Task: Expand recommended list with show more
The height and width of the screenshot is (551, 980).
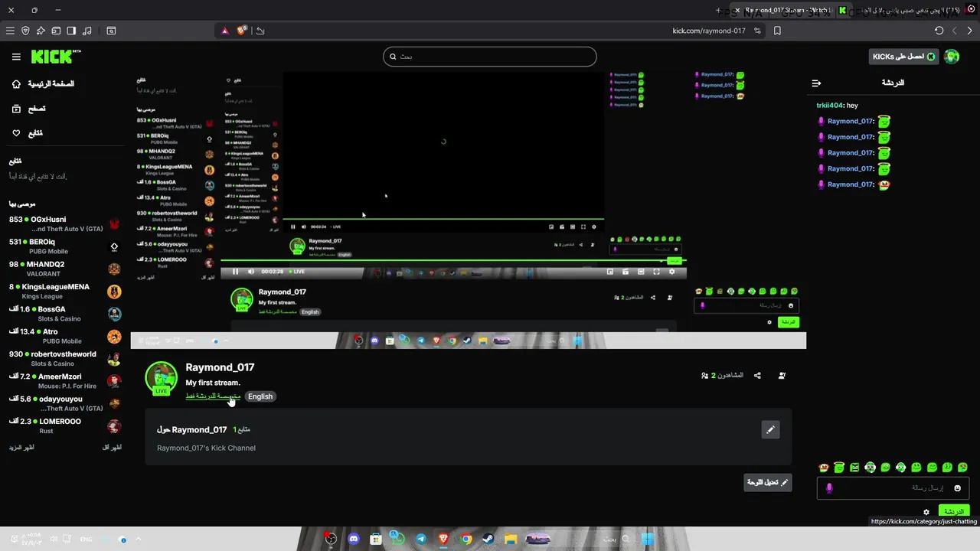Action: coord(21,447)
